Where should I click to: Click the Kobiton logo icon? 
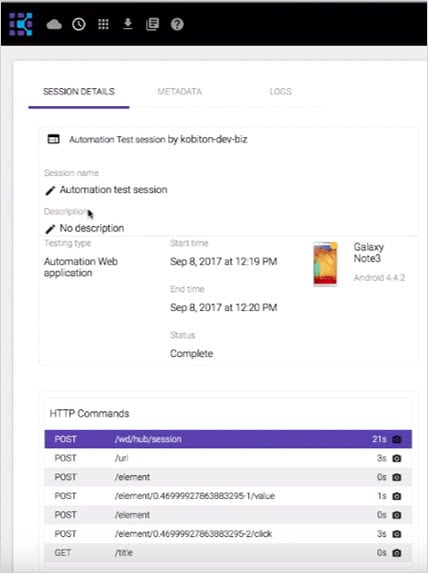click(21, 24)
